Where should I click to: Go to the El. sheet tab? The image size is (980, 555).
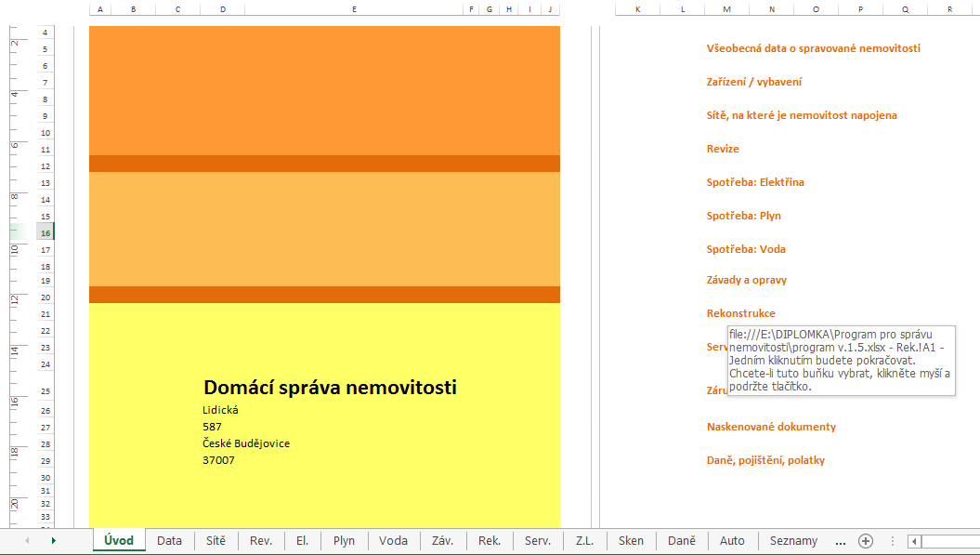point(303,541)
